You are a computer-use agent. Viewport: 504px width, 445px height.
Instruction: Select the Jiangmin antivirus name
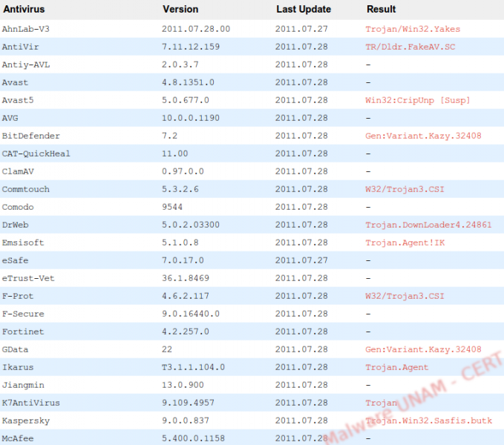(23, 385)
